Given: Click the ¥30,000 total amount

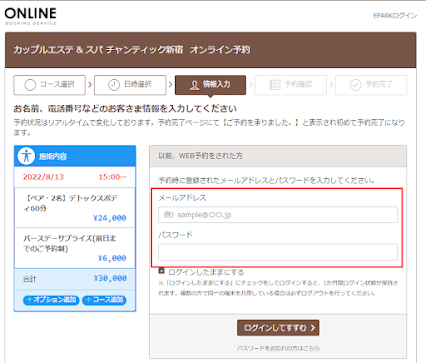Looking at the screenshot, I should 110,278.
